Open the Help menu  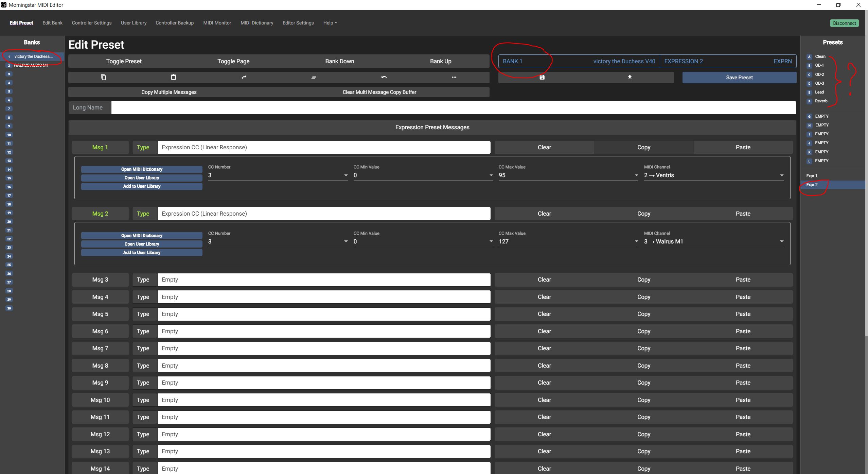point(330,23)
